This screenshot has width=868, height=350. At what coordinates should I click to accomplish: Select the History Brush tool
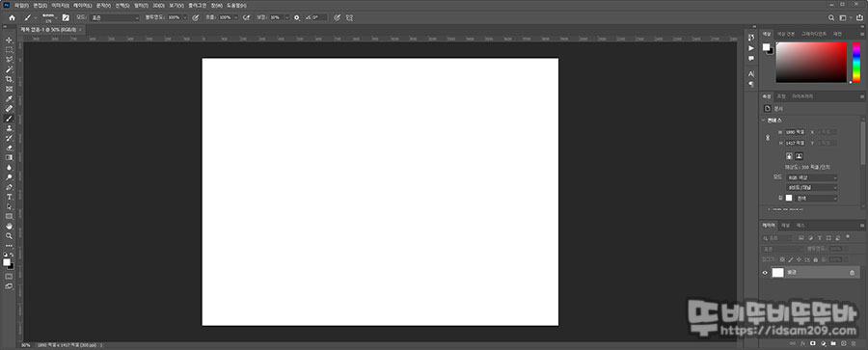pyautogui.click(x=9, y=138)
